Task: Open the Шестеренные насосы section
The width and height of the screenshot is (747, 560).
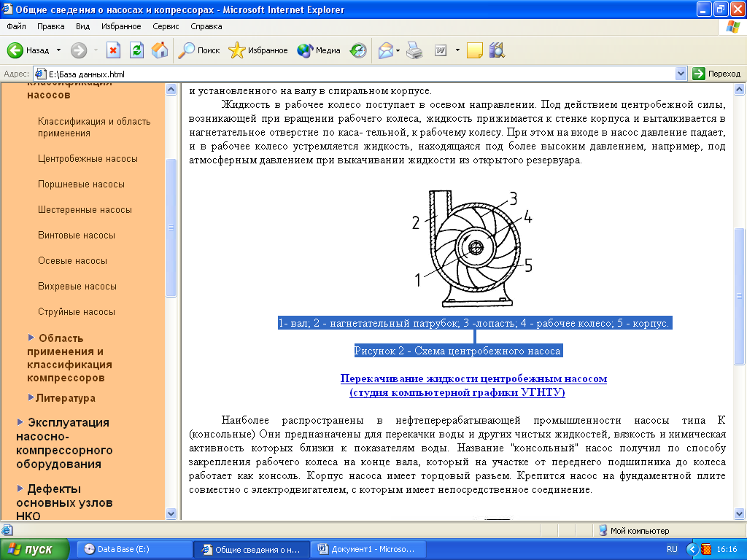Action: pyautogui.click(x=85, y=209)
